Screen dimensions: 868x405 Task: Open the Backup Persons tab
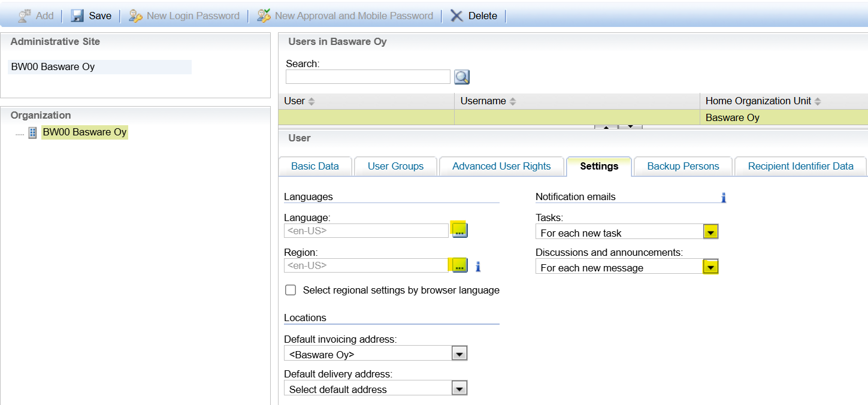click(x=683, y=166)
